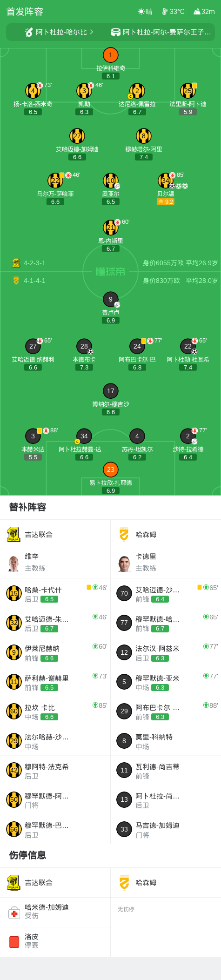This screenshot has width=221, height=980.
Task: Open substitute 艾哈迈德-沙 number 70 row
Action: [166, 594]
